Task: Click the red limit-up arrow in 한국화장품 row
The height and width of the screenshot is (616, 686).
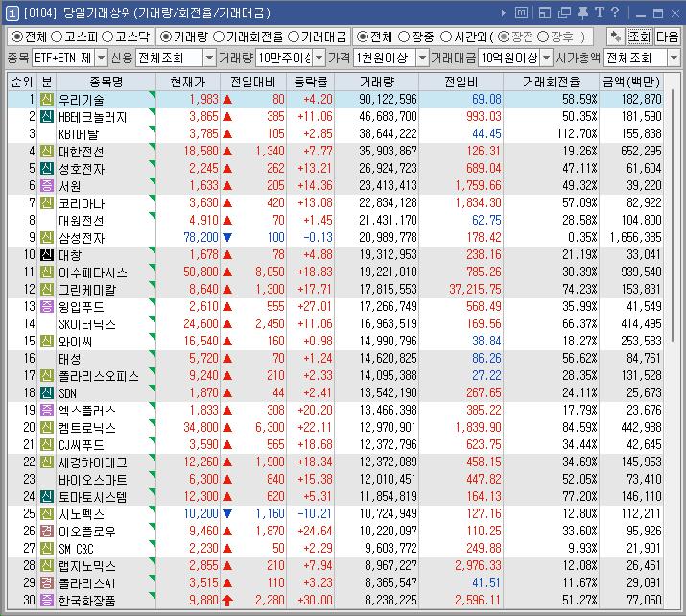Action: 227,601
